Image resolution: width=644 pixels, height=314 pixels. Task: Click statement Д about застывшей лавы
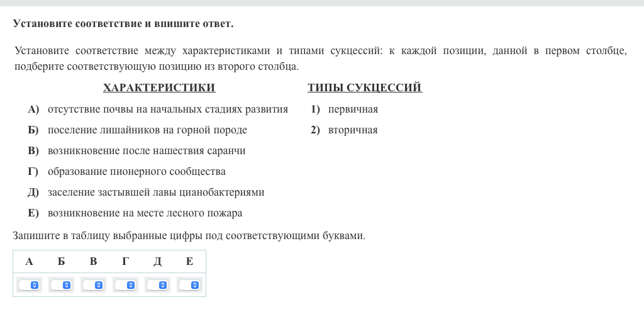click(x=155, y=193)
